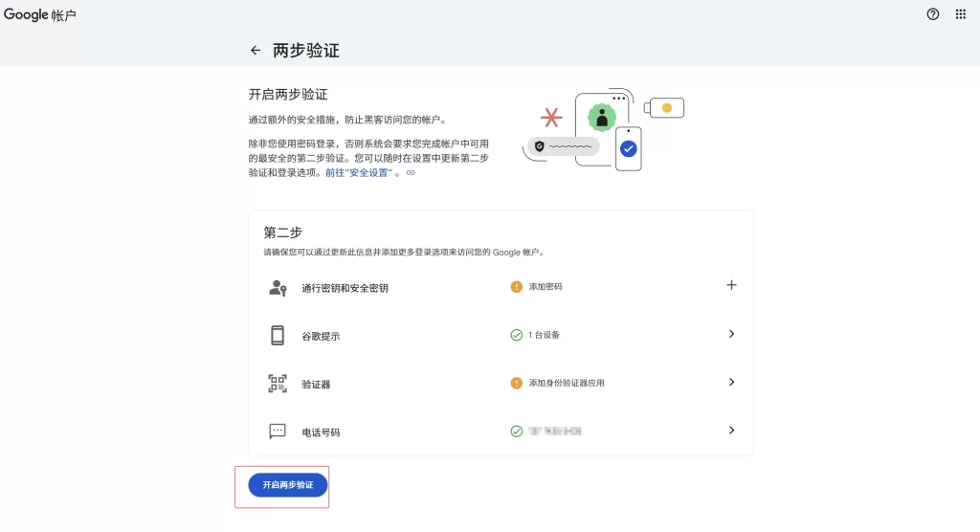980x532 pixels.
Task: Select the 电话号码 label
Action: pos(321,432)
